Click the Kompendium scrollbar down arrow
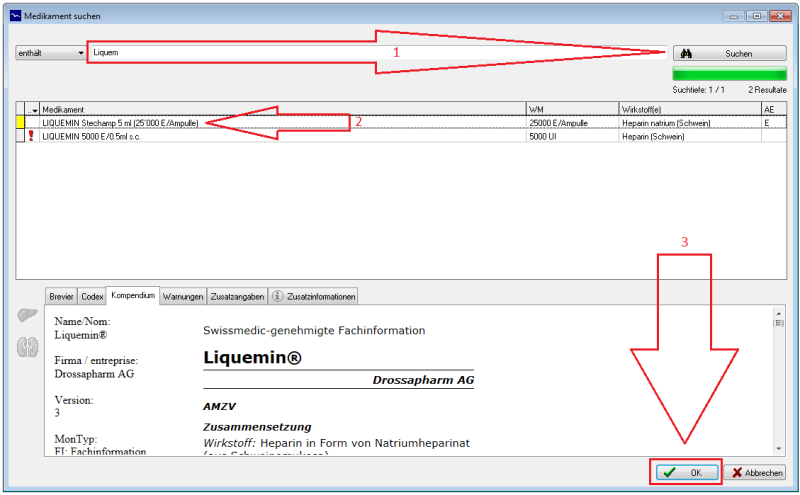Image resolution: width=800 pixels, height=495 pixels. point(779,449)
